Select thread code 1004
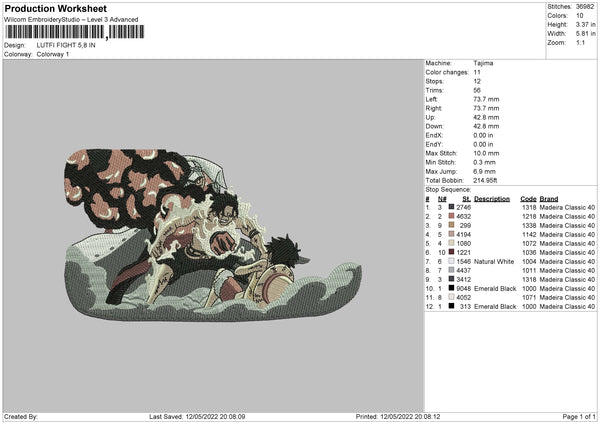This screenshot has height=424, width=600. click(x=529, y=261)
